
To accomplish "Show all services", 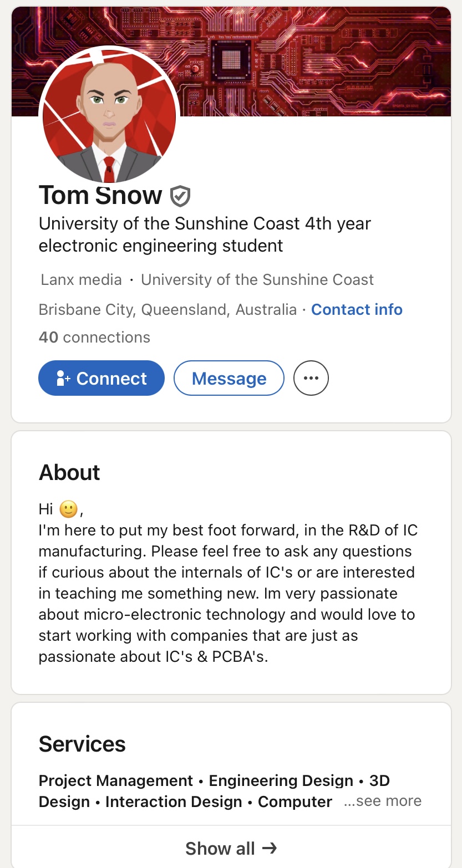I will click(231, 849).
